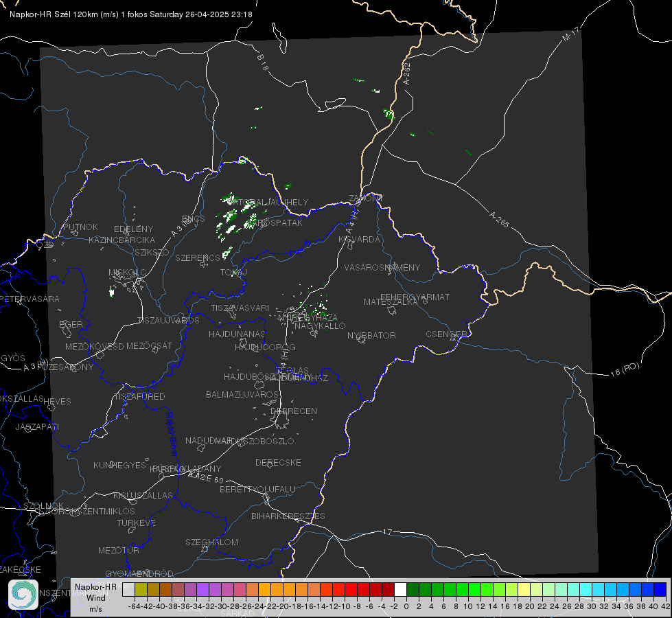Click the JÁSZAPÁTI label

(37, 426)
